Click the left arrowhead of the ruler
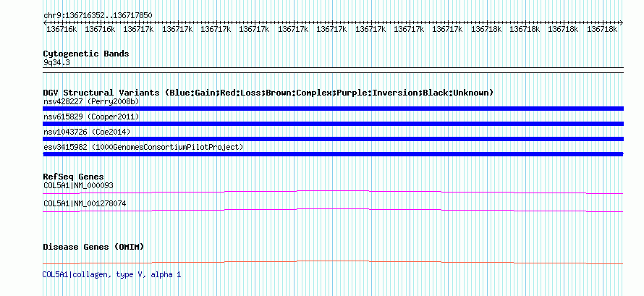Image resolution: width=644 pixels, height=296 pixels. pos(45,23)
